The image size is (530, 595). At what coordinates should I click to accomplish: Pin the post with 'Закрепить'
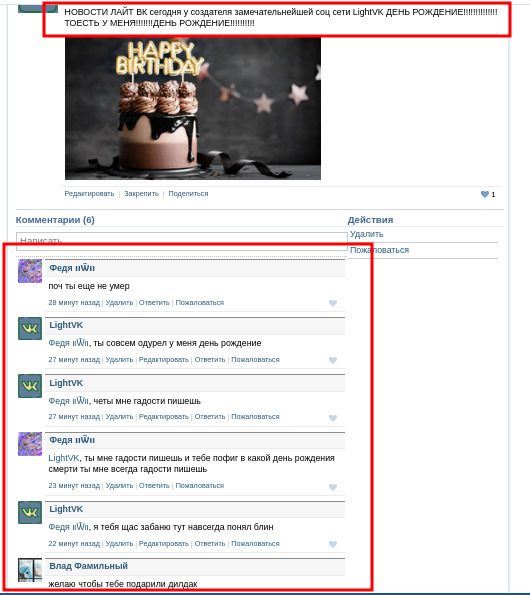pyautogui.click(x=142, y=194)
